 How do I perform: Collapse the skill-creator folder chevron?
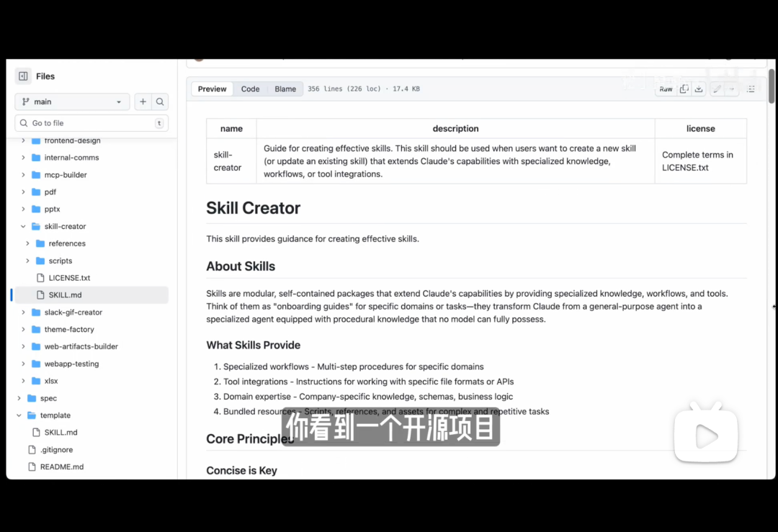[x=23, y=227]
